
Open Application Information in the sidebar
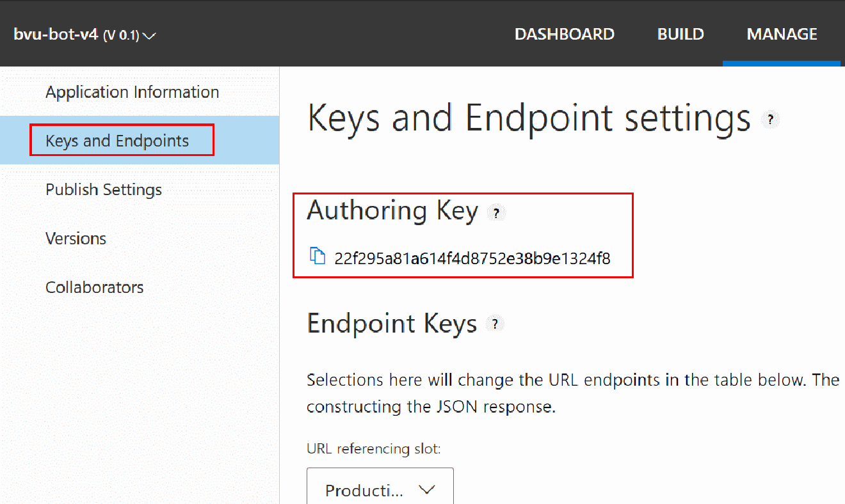pyautogui.click(x=132, y=92)
